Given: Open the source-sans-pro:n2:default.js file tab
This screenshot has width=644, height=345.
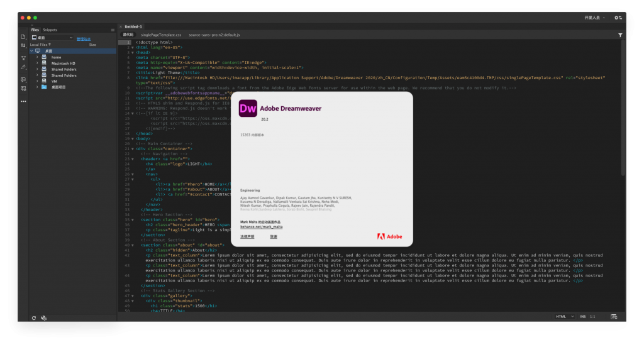Looking at the screenshot, I should [x=214, y=35].
